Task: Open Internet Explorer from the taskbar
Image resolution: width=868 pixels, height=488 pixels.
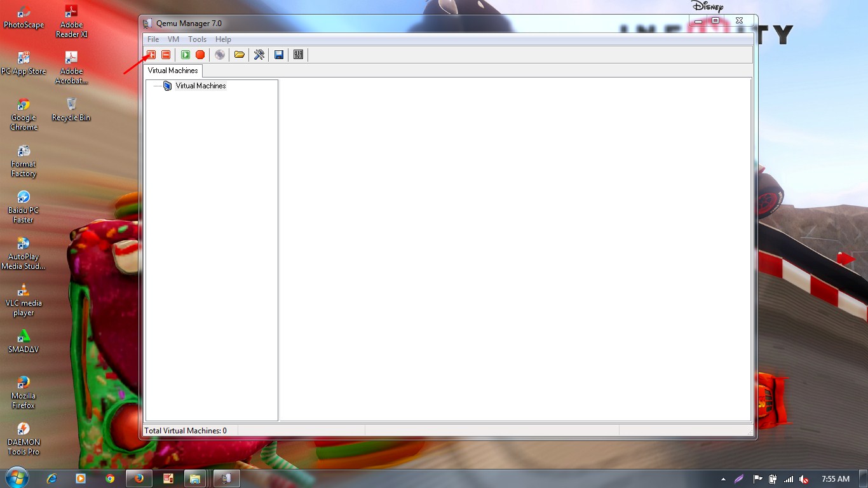Action: point(52,478)
